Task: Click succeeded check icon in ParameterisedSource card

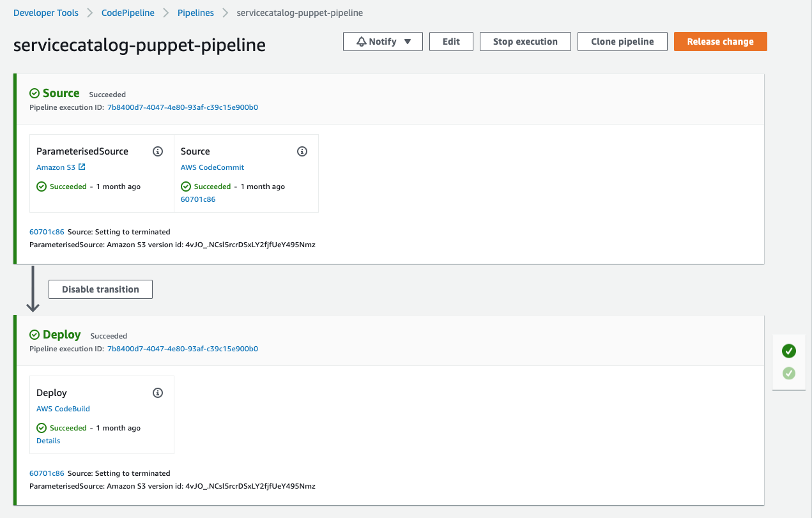Action: [x=42, y=187]
